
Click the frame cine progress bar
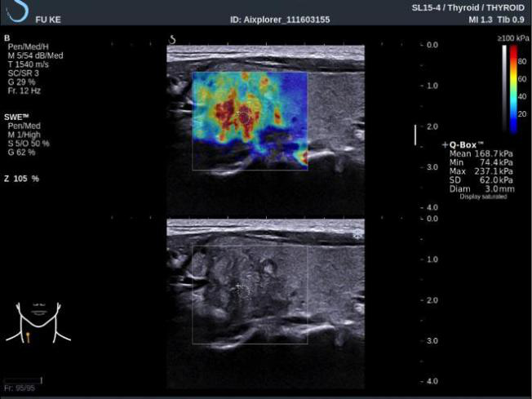(x=24, y=380)
